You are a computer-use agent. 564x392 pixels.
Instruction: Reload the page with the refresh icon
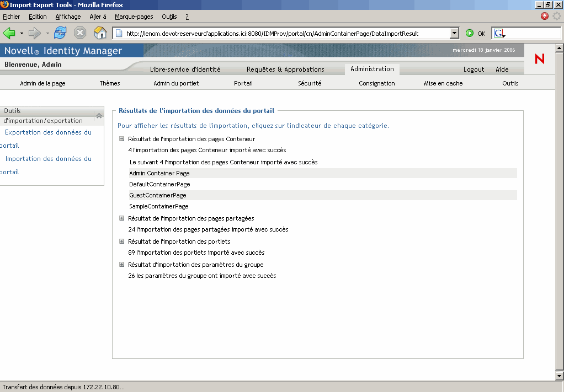tap(60, 33)
